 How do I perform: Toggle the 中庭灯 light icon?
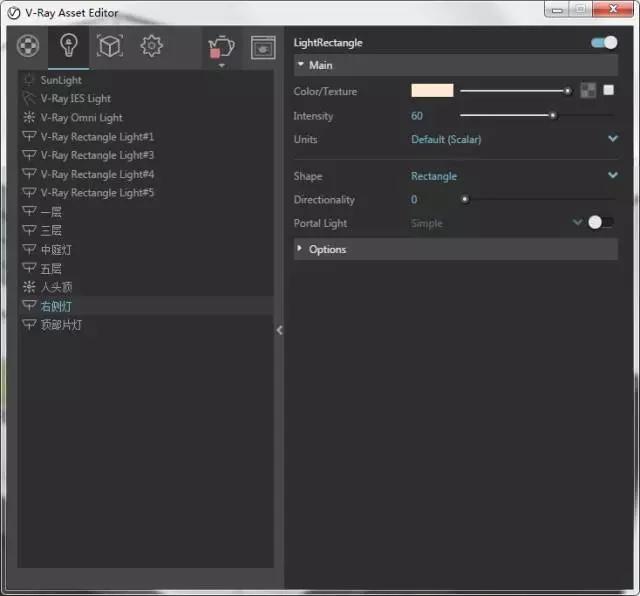pyautogui.click(x=29, y=249)
